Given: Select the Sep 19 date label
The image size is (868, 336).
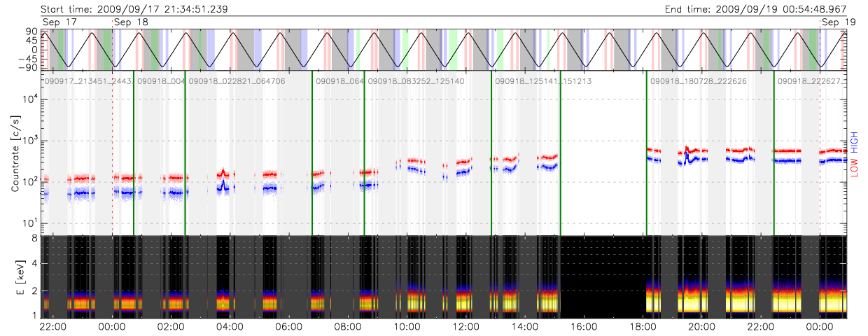Looking at the screenshot, I should [839, 22].
